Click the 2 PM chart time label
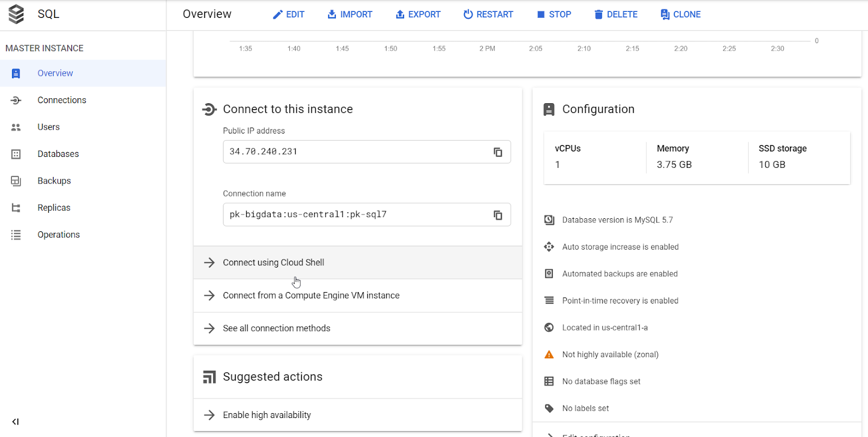 [487, 49]
